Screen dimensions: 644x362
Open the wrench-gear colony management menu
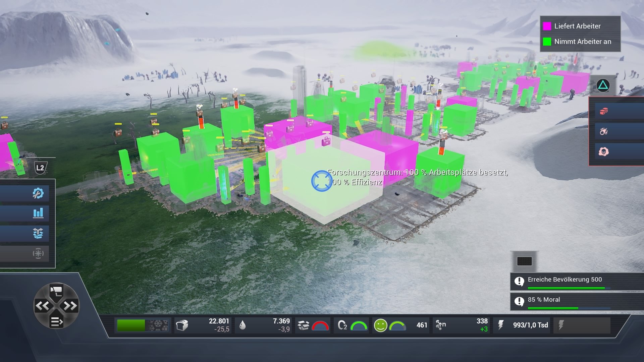(x=38, y=193)
